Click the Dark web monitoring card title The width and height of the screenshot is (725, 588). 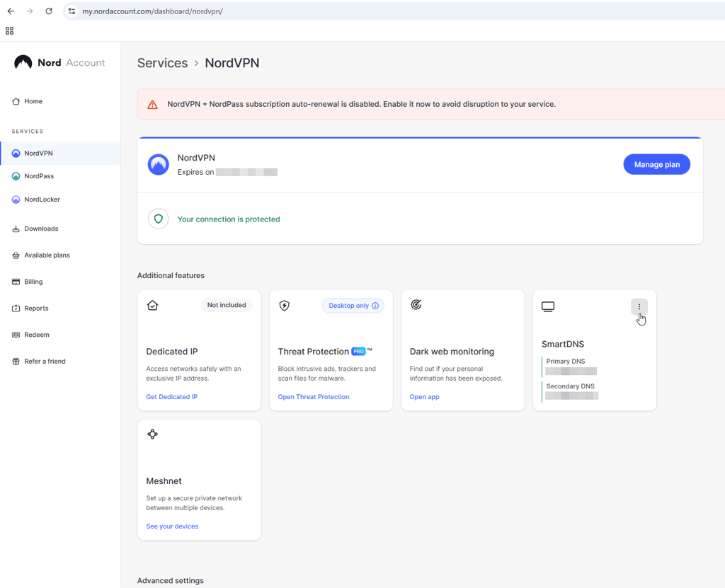pyautogui.click(x=452, y=352)
